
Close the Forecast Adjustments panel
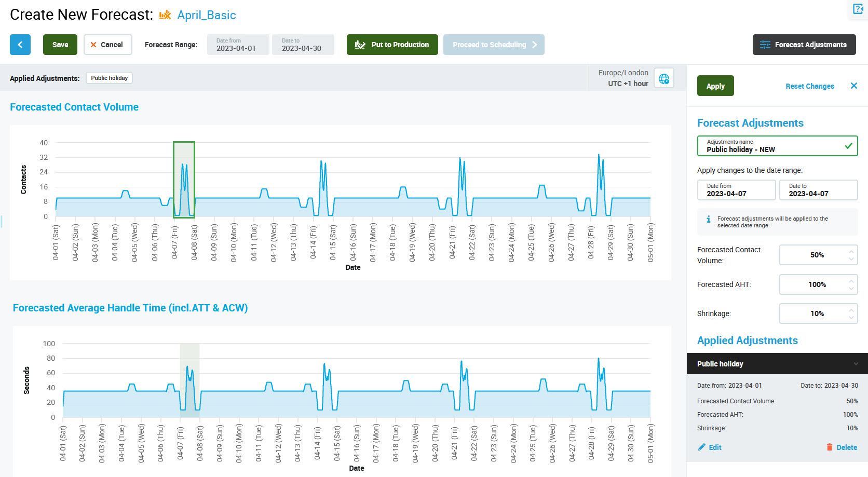pyautogui.click(x=853, y=86)
